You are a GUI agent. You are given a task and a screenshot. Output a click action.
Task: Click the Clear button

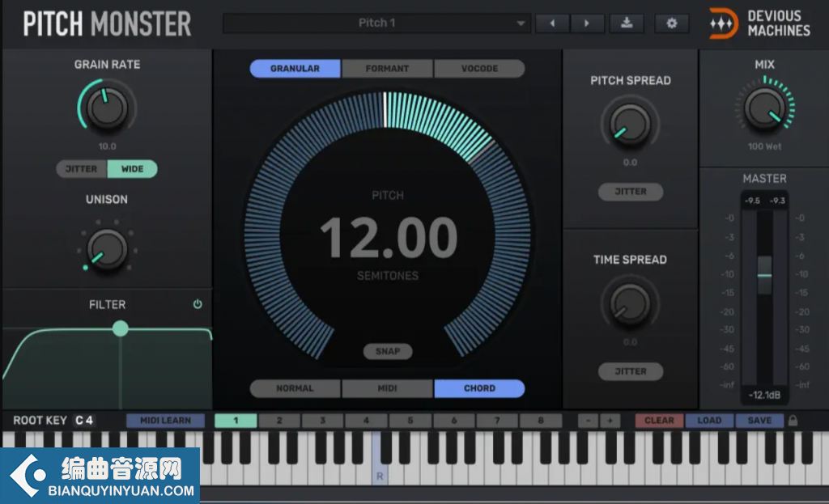[659, 421]
